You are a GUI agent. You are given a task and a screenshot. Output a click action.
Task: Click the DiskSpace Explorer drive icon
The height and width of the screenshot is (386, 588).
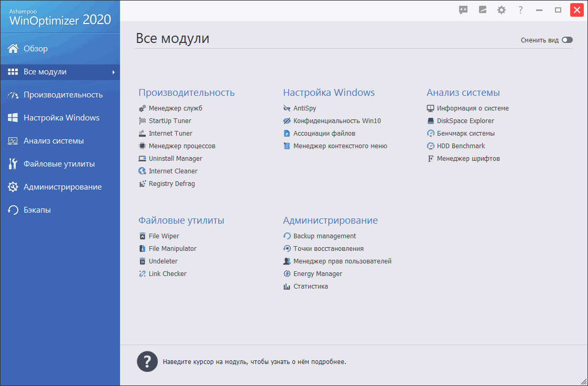[430, 121]
